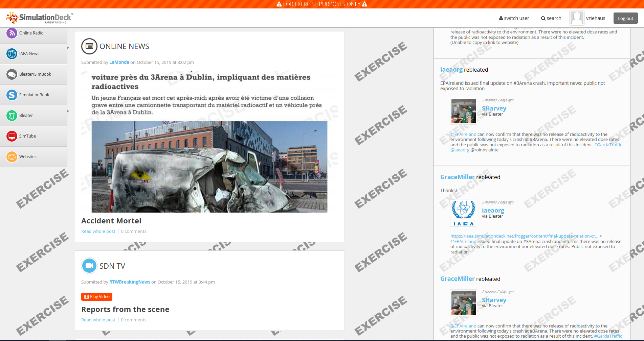644x341 pixels.
Task: Click the green Bleater icon in sidebar
Action: pyautogui.click(x=12, y=116)
